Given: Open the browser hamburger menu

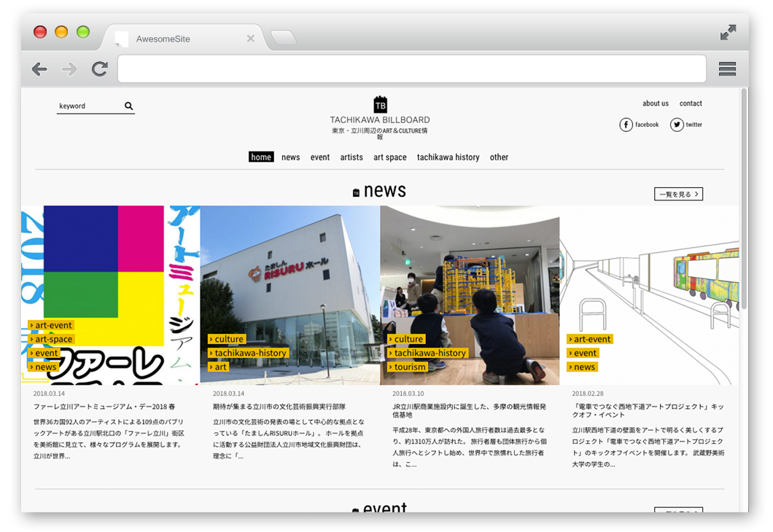Looking at the screenshot, I should [x=726, y=69].
